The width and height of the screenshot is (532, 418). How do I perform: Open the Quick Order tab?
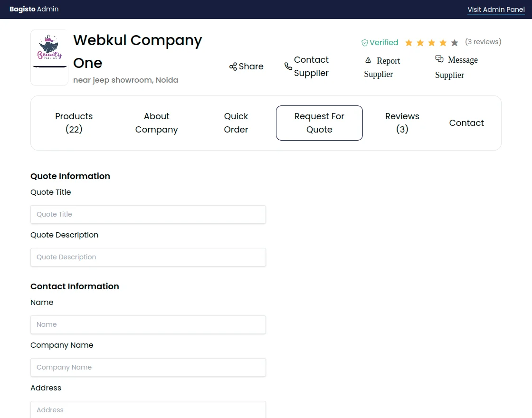coord(236,123)
